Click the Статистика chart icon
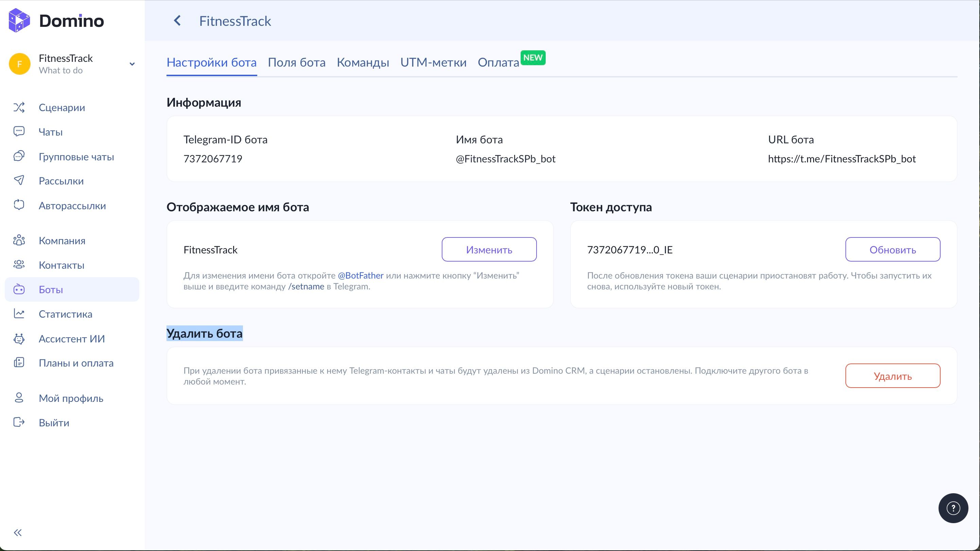This screenshot has width=980, height=551. coord(19,314)
